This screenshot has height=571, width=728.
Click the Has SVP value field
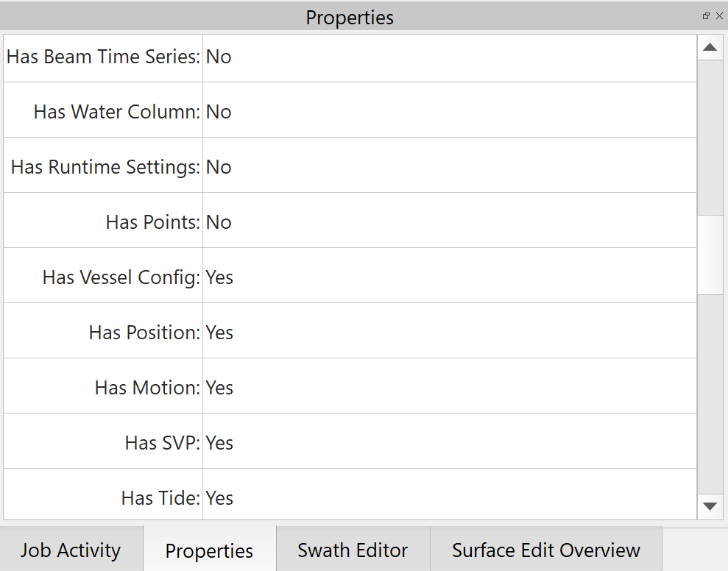[x=219, y=443]
